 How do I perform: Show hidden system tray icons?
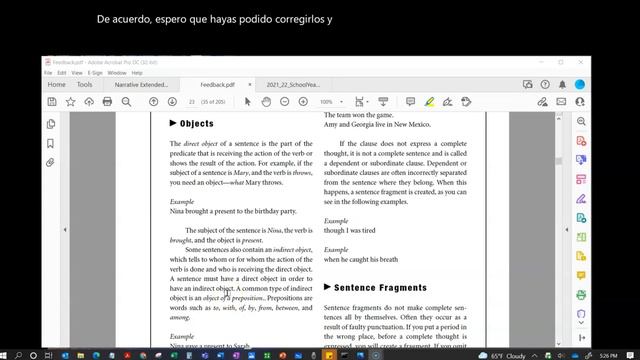[x=535, y=356]
